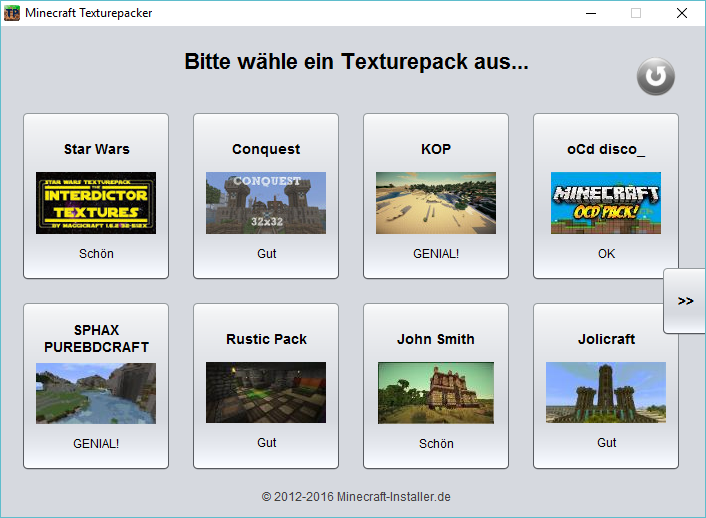
Task: Choose the KOP beach landscape thumbnail
Action: coord(436,203)
